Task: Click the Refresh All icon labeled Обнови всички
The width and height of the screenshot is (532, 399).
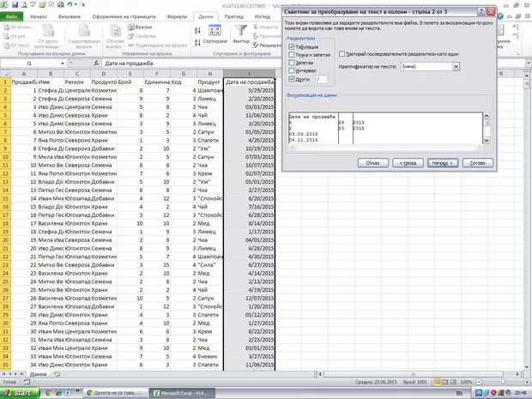Action: coord(116,34)
